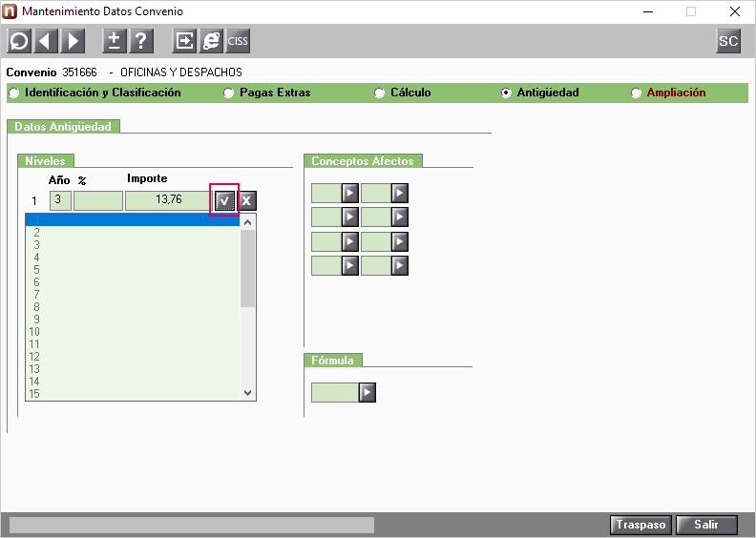Image resolution: width=756 pixels, height=538 pixels.
Task: Open fourth row left Conceptos Afectos arrow
Action: pyautogui.click(x=350, y=265)
